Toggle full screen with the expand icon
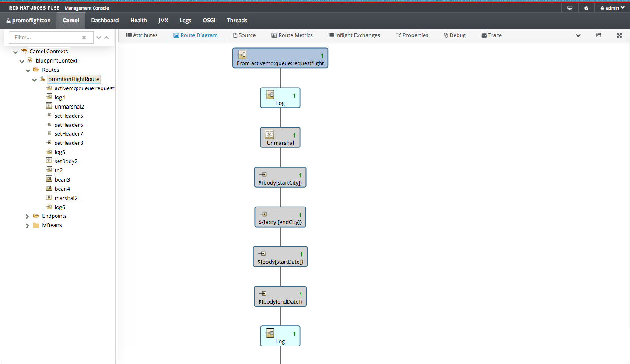Image resolution: width=630 pixels, height=364 pixels. [619, 35]
